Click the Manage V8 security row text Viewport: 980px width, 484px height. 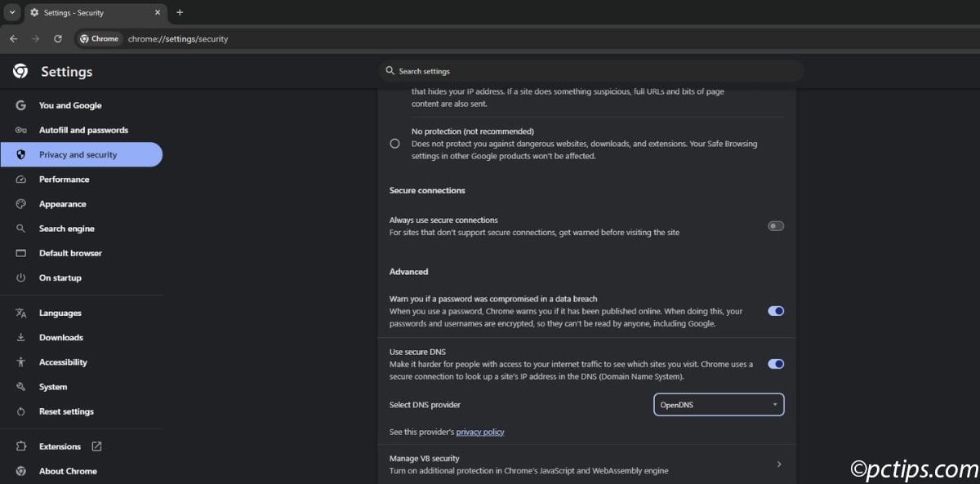(x=528, y=464)
